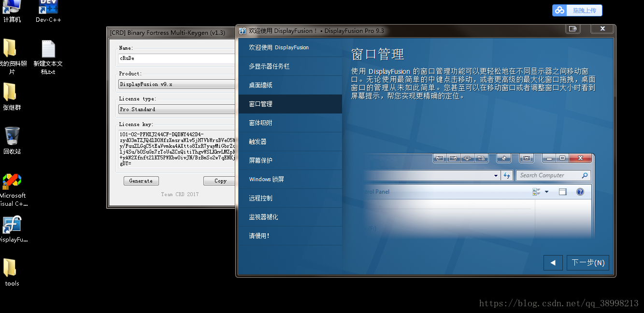The width and height of the screenshot is (644, 313).
Task: Click the fourth DisplayFusion titlebar button in preview
Action: (481, 158)
